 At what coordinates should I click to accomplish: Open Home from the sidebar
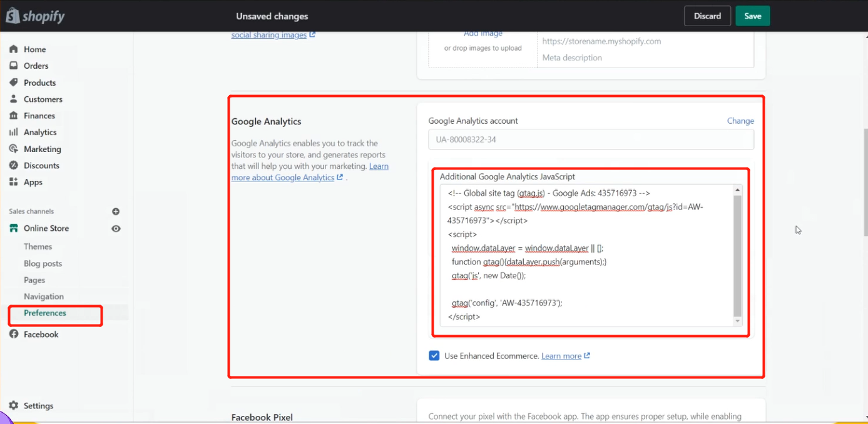click(34, 49)
